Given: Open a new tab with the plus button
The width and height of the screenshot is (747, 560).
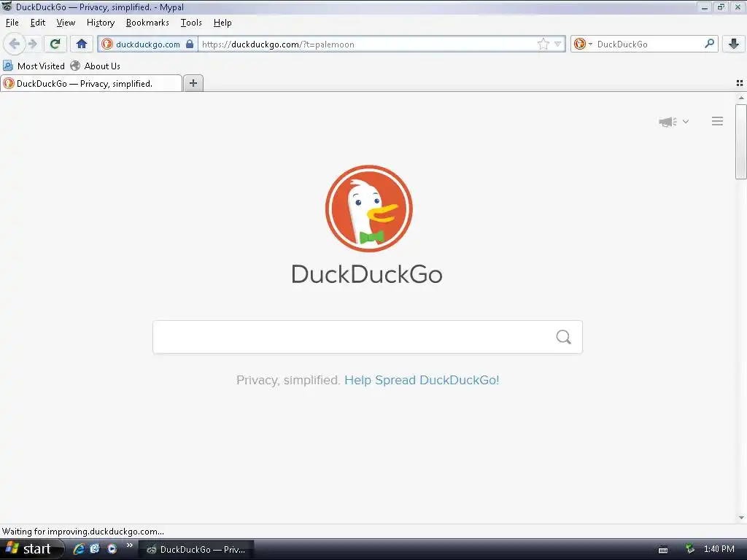Looking at the screenshot, I should [193, 83].
